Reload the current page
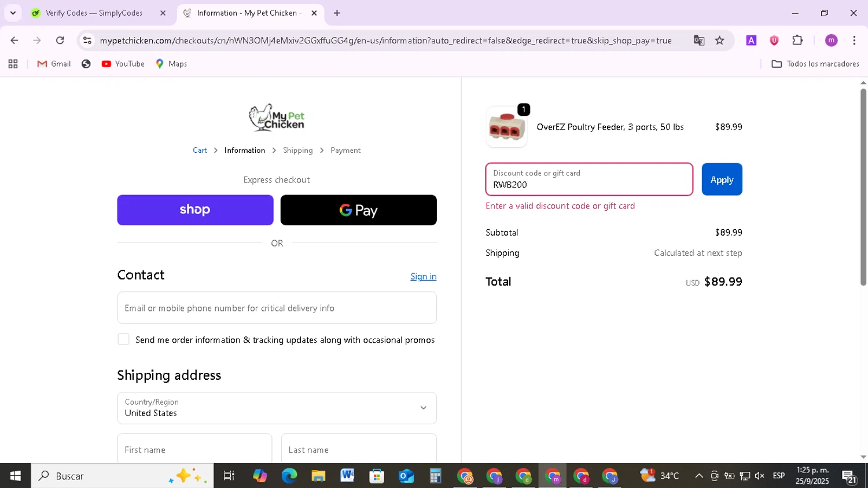This screenshot has width=868, height=488. click(x=60, y=41)
